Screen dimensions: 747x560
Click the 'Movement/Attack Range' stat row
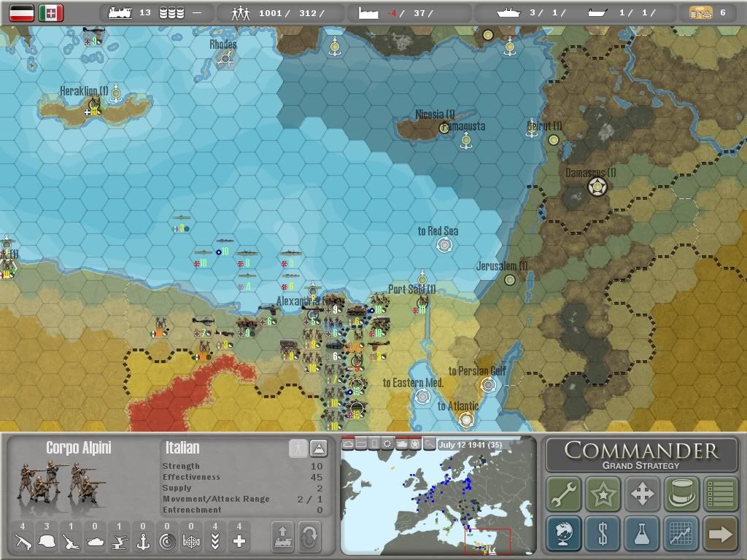coord(243,499)
